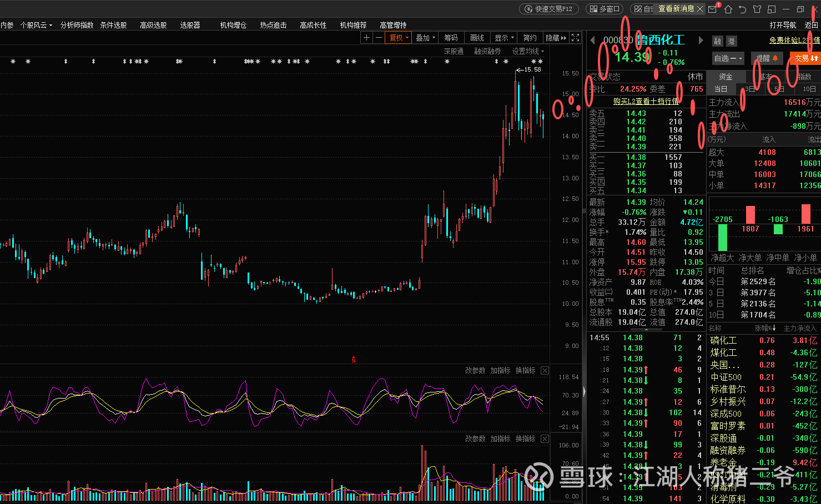Viewport: 821px width, 504px height.
Task: Open the 分析师指数 menu item
Action: [77, 25]
